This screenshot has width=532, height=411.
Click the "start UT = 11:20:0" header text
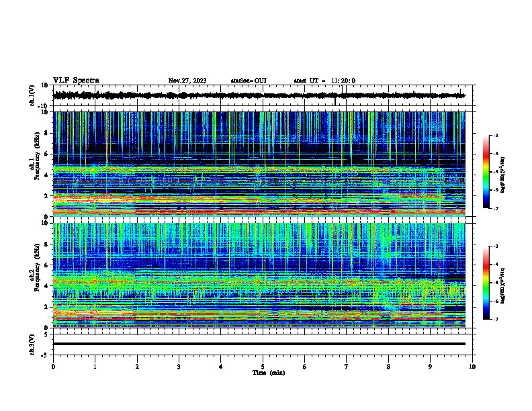[324, 81]
